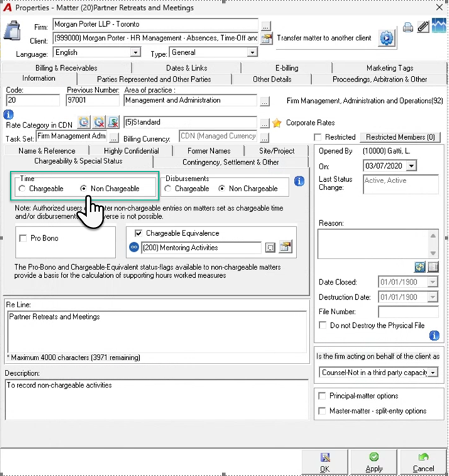Screen dimensions: 449x476
Task: Uncheck the Chargeable Equivalence checkbox
Action: (138, 233)
